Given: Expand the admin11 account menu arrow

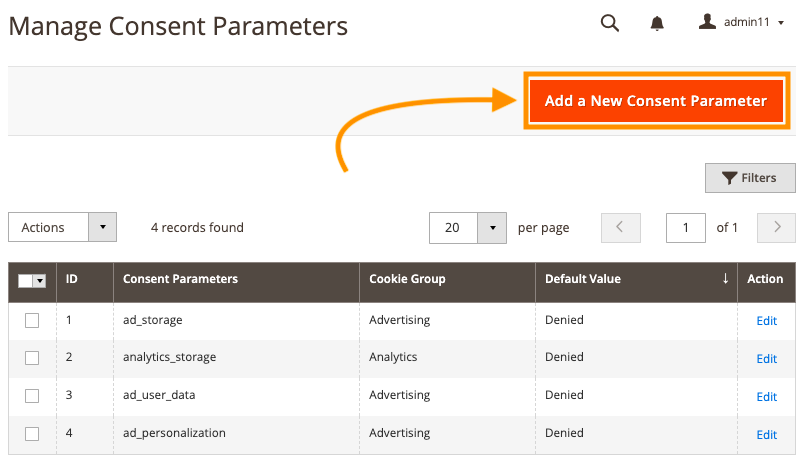Looking at the screenshot, I should 781,23.
